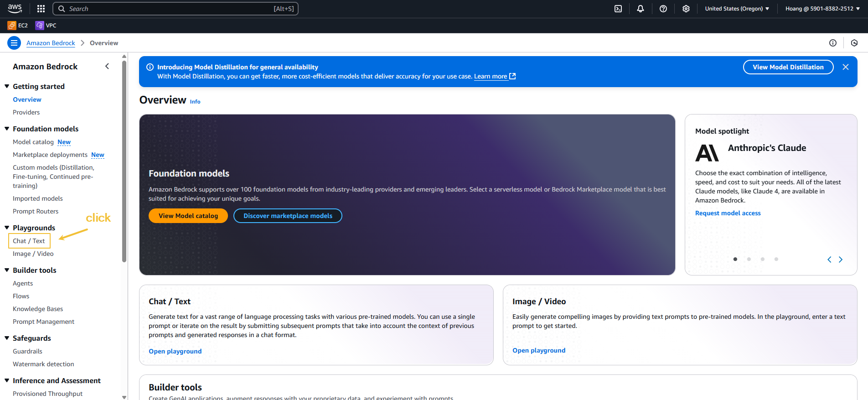Open Provisioned Throughput sidebar item
The height and width of the screenshot is (400, 868).
(x=47, y=394)
